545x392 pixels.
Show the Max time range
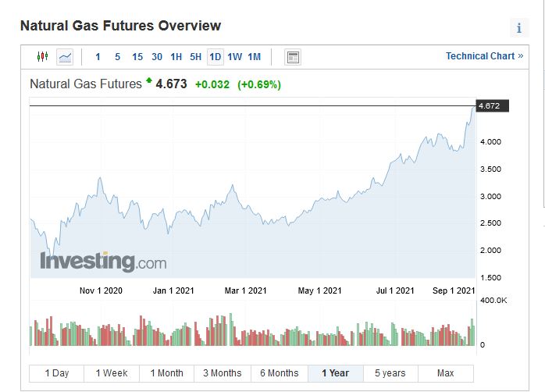coord(446,373)
